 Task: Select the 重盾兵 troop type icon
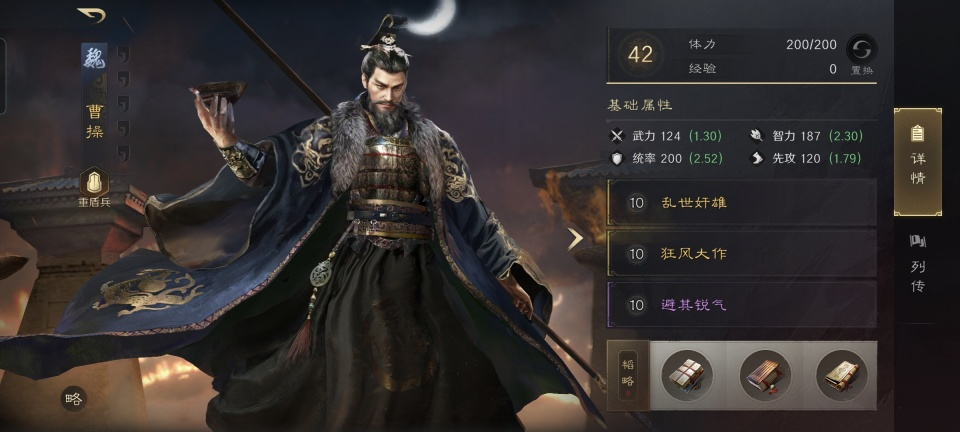pyautogui.click(x=94, y=182)
